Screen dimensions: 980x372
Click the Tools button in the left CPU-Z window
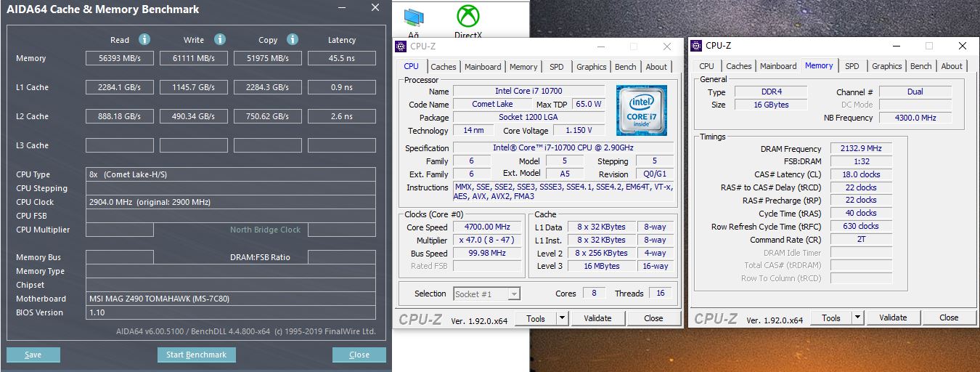(536, 318)
